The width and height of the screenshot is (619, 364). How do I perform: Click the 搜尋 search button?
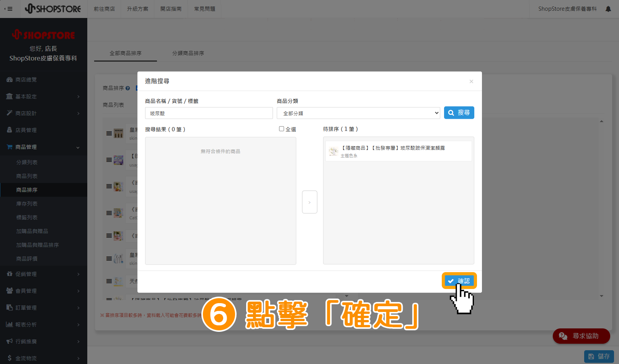pos(459,113)
